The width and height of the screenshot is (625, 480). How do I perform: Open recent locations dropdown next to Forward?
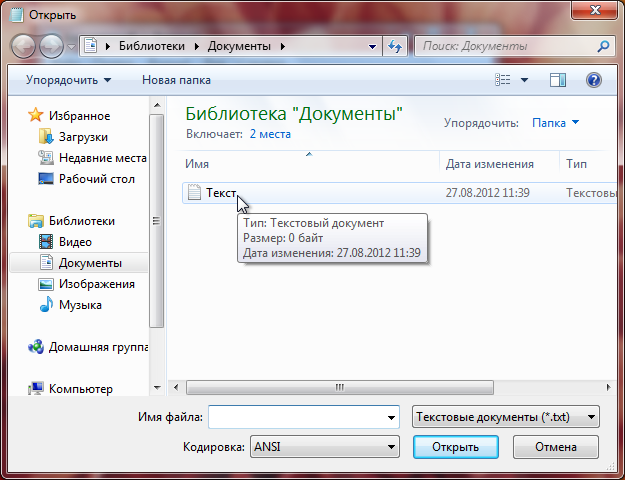pos(71,47)
